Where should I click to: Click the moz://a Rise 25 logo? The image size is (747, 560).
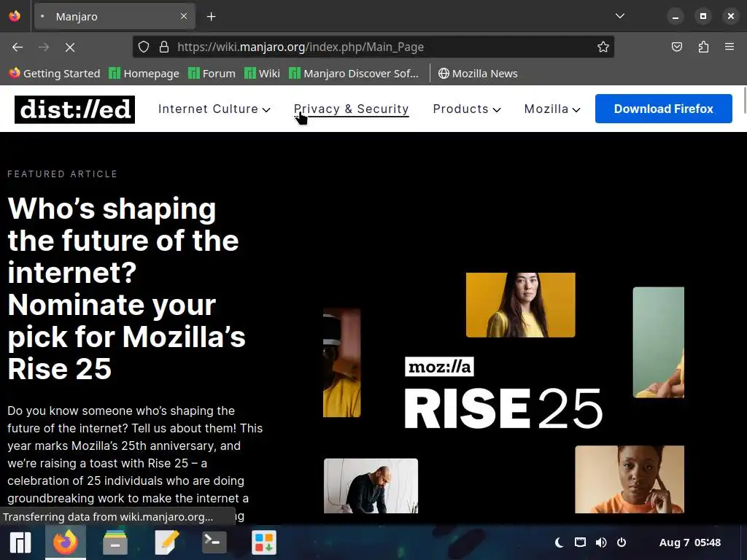[x=503, y=393]
